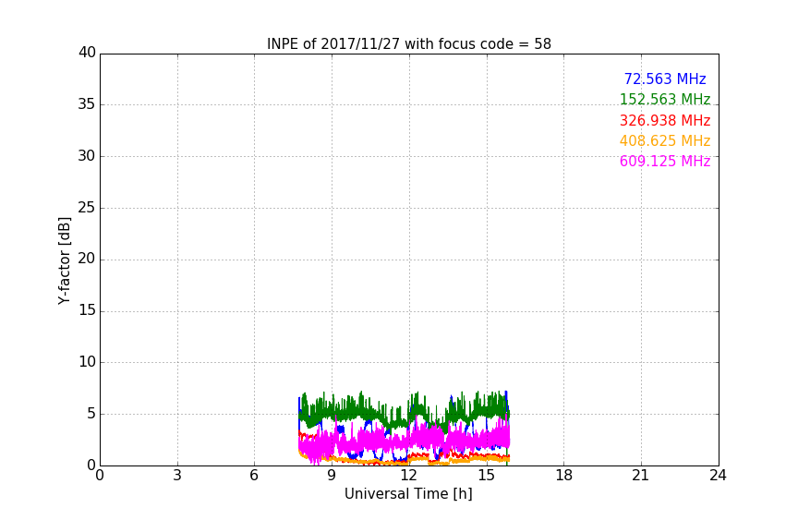Click the y-axis tick label 30
Image resolution: width=798 pixels, height=532 pixels.
point(87,156)
